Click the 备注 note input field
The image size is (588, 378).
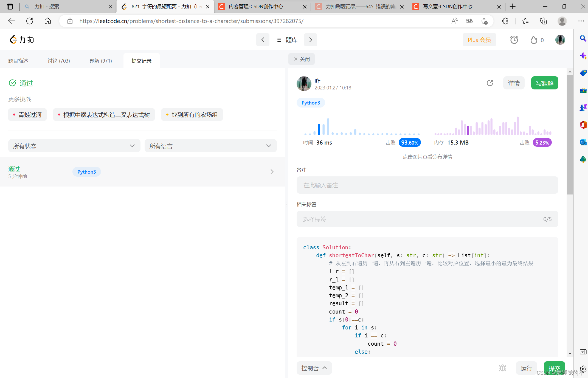(x=427, y=185)
